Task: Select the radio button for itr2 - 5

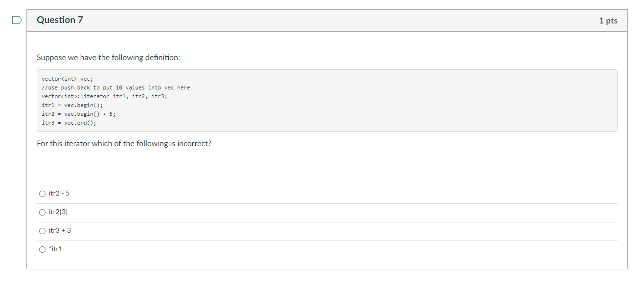Action: pyautogui.click(x=42, y=194)
